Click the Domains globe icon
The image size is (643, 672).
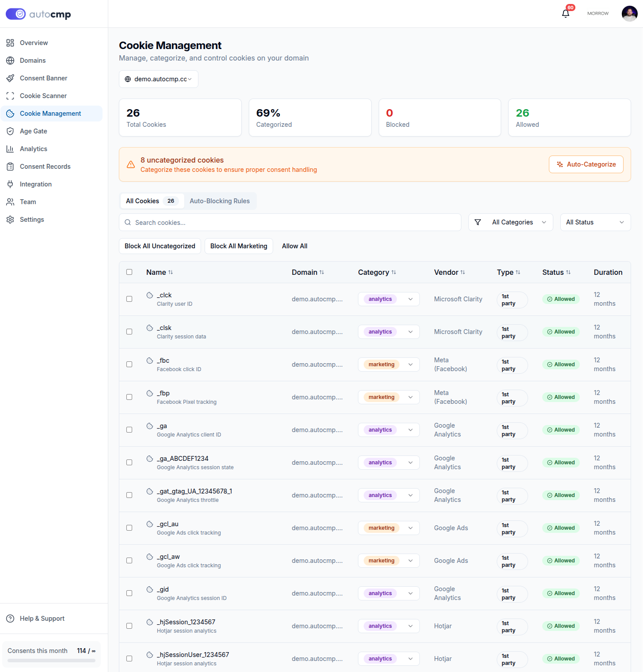10,61
